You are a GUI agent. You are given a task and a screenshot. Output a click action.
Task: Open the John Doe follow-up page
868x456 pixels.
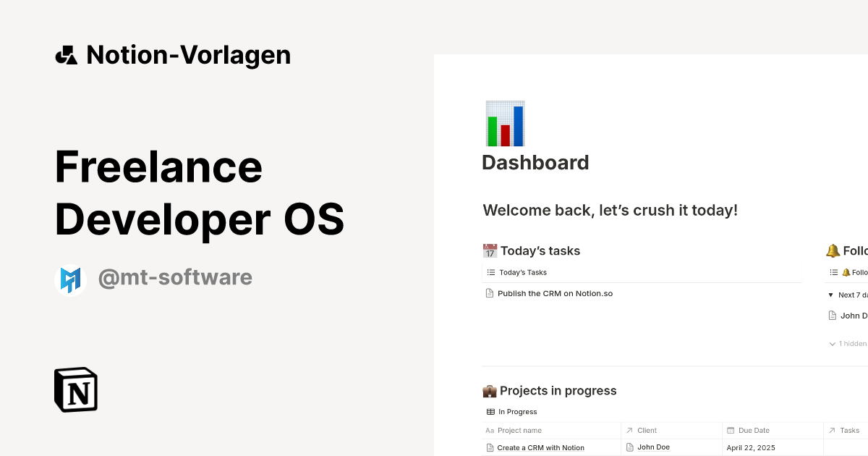[854, 316]
